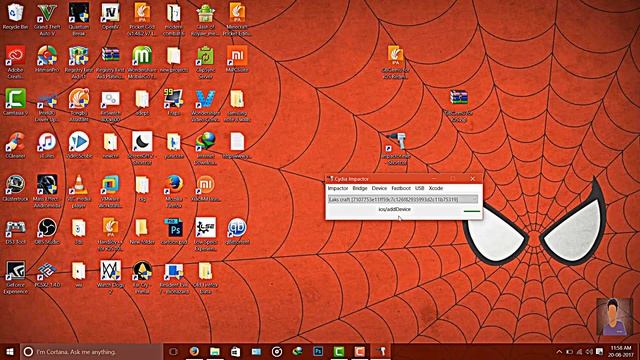Click the green progress bar in Cydia Impactor
Image resolution: width=640 pixels, height=360 pixels.
(x=472, y=211)
